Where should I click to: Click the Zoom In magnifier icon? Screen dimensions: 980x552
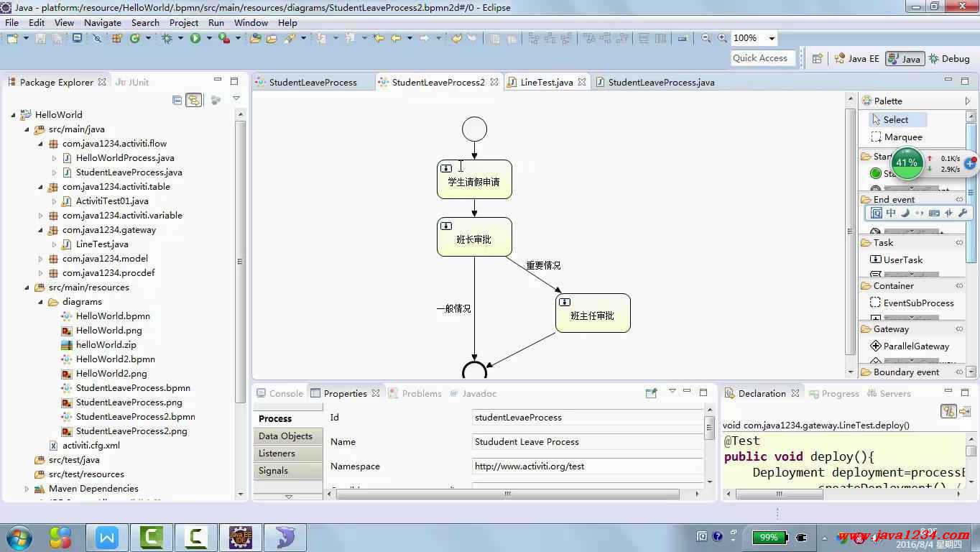722,38
